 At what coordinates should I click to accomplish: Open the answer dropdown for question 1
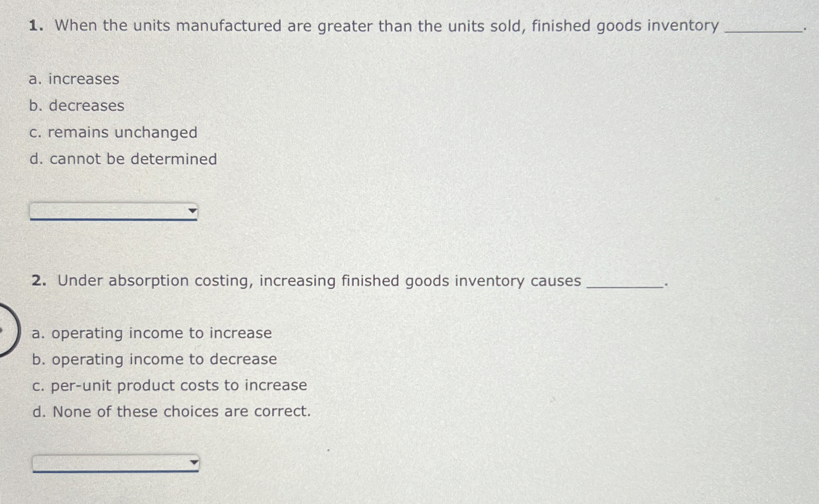(114, 211)
